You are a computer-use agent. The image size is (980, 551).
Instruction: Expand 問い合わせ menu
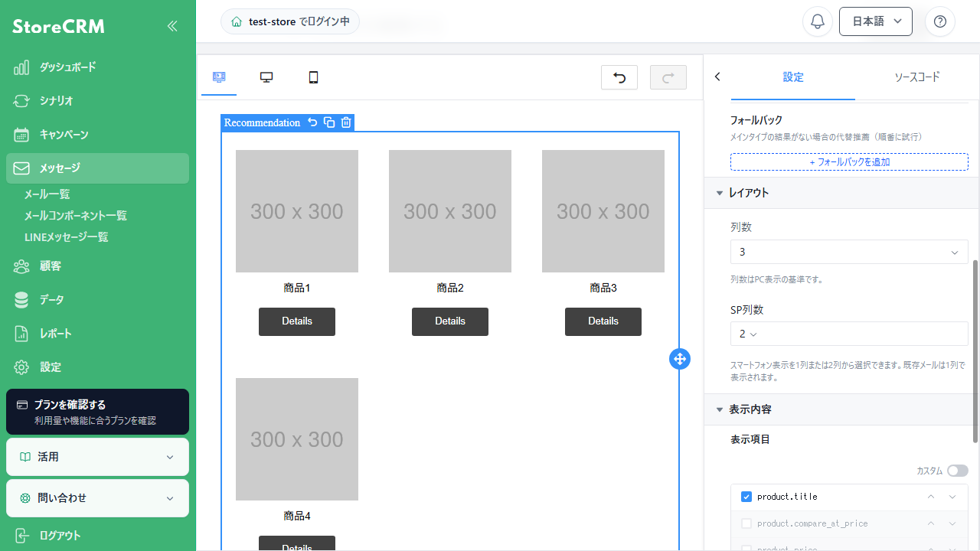(x=97, y=498)
